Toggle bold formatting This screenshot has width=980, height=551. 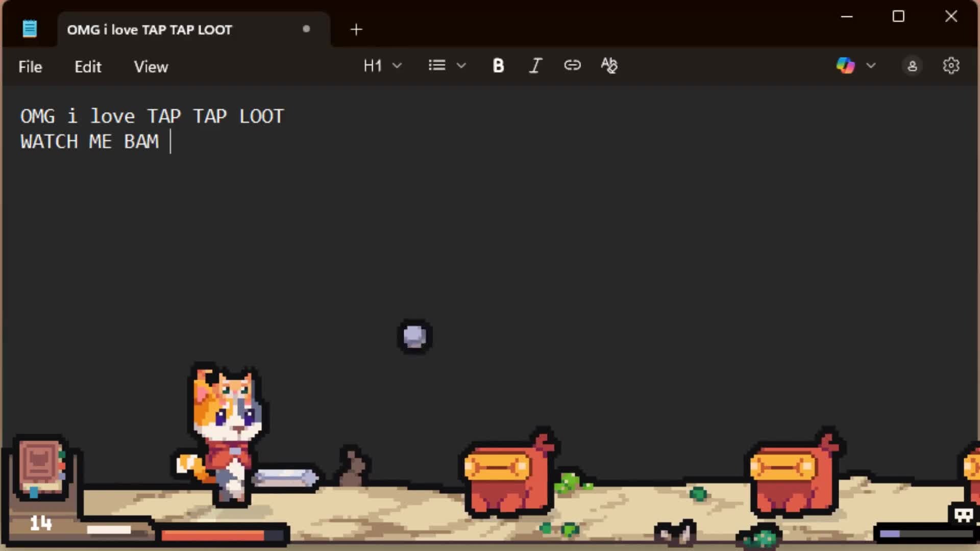coord(498,65)
